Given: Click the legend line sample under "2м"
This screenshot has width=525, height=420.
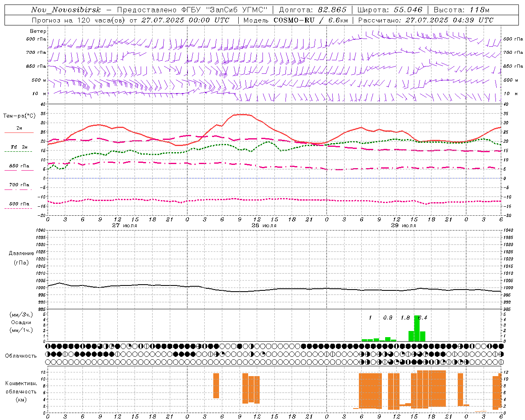Looking at the screenshot, I should (x=19, y=132).
